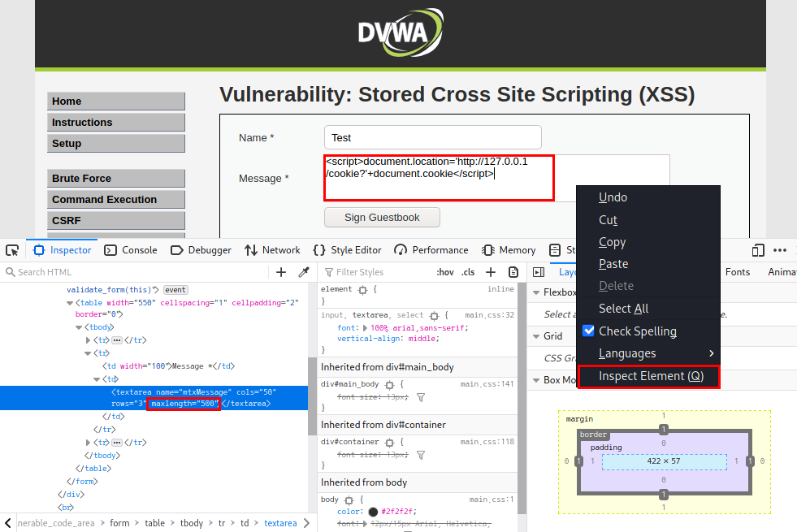Image resolution: width=797 pixels, height=532 pixels.
Task: Activate the element picker tool
Action: (12, 250)
